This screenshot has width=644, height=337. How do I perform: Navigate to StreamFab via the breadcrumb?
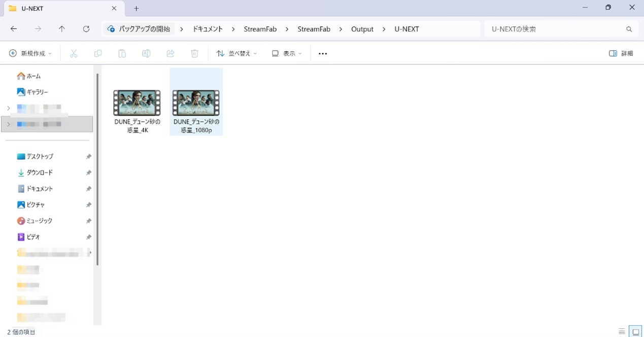260,29
